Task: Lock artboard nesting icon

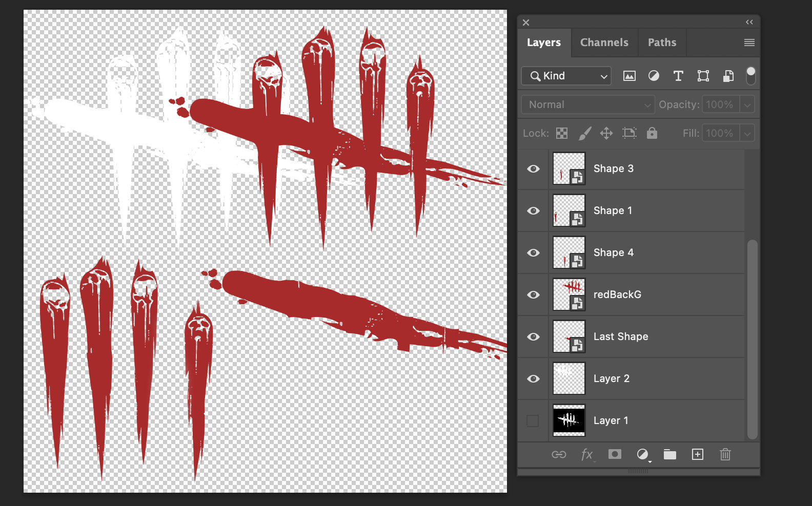Action: (x=629, y=133)
